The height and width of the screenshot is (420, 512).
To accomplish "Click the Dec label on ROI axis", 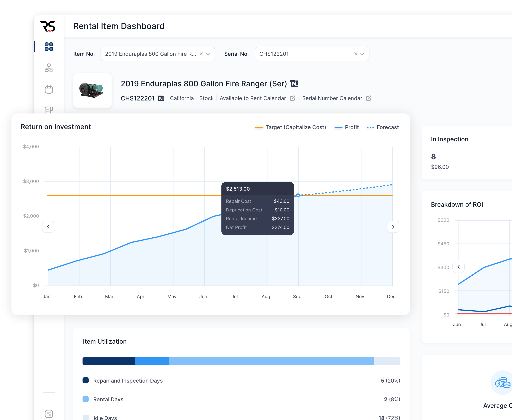I will 391,297.
